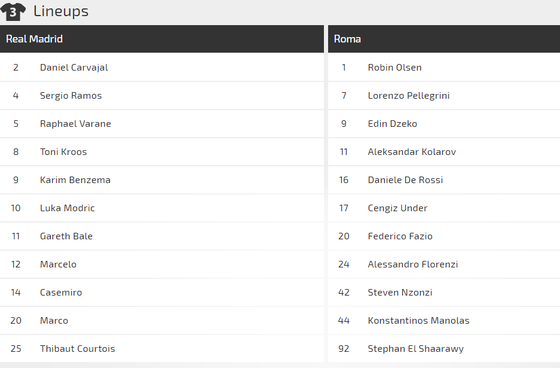Viewport: 560px width, 368px height.
Task: Select Edin Dzeko from Roma list
Action: (x=392, y=124)
